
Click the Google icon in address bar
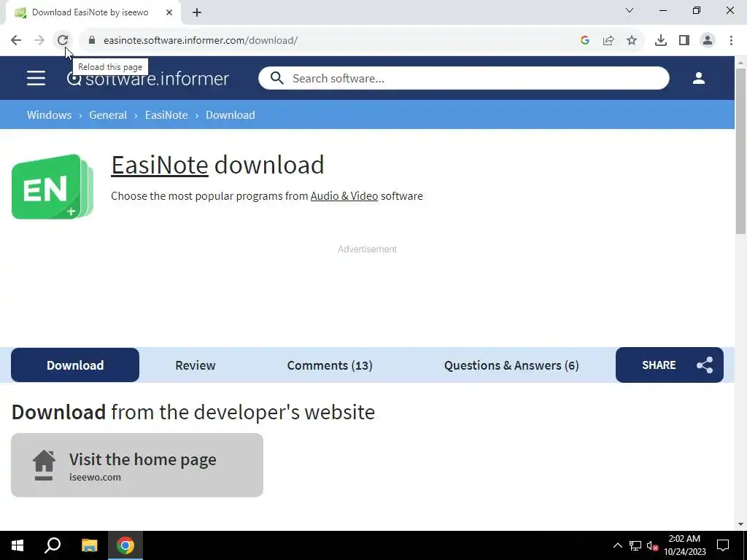coord(585,41)
